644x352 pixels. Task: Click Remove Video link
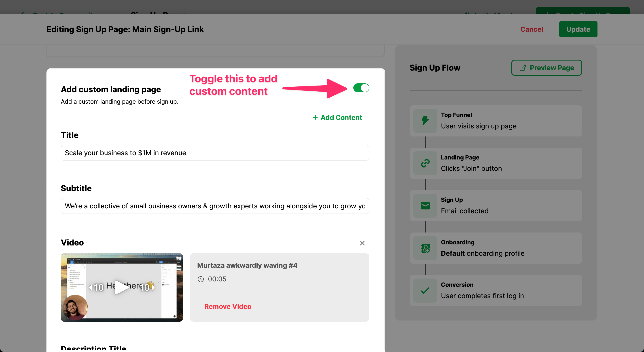pyautogui.click(x=227, y=306)
